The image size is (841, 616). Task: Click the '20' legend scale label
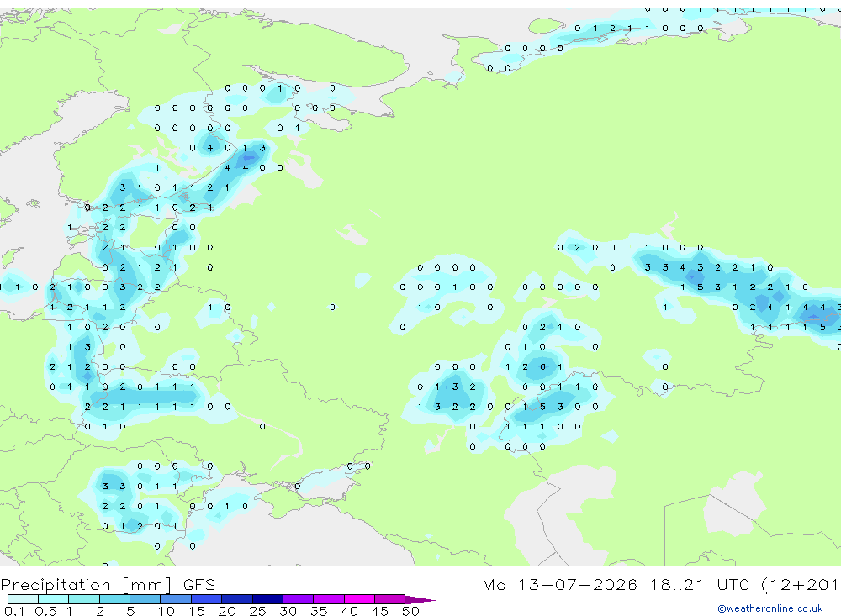227,611
